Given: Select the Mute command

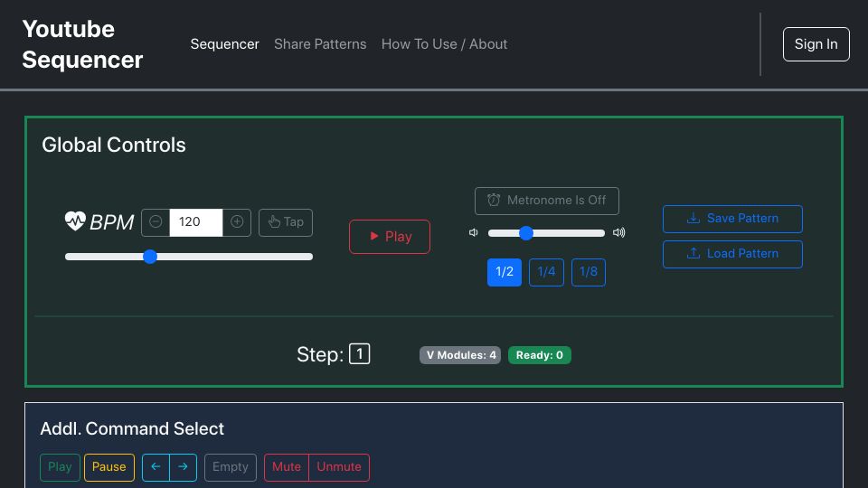Looking at the screenshot, I should pyautogui.click(x=287, y=467).
